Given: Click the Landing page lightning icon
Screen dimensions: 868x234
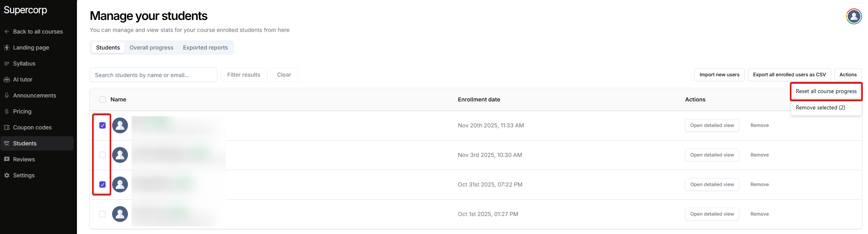Looking at the screenshot, I should coord(7,48).
